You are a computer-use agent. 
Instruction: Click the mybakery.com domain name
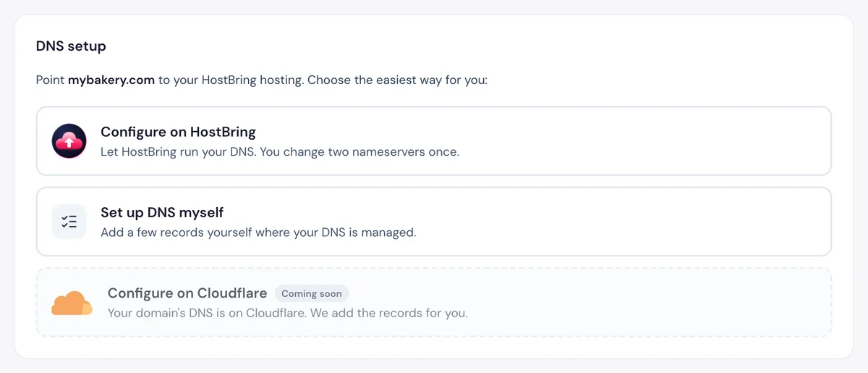click(x=111, y=80)
